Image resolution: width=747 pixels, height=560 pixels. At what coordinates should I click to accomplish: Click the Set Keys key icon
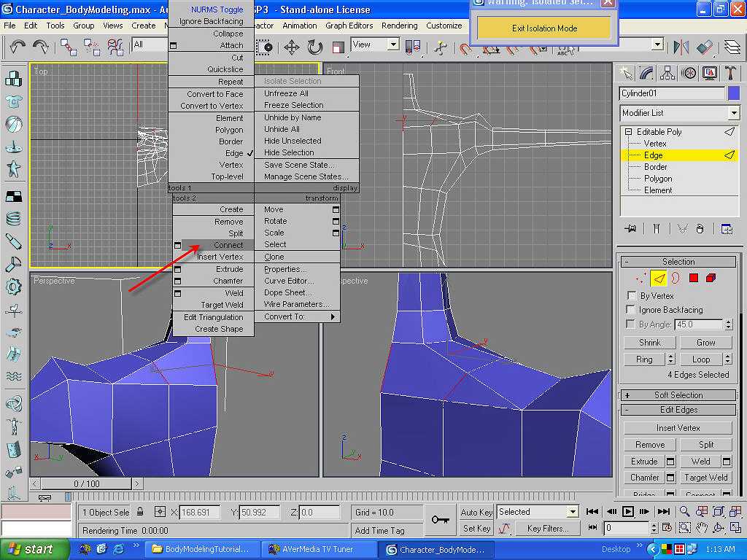pyautogui.click(x=440, y=519)
